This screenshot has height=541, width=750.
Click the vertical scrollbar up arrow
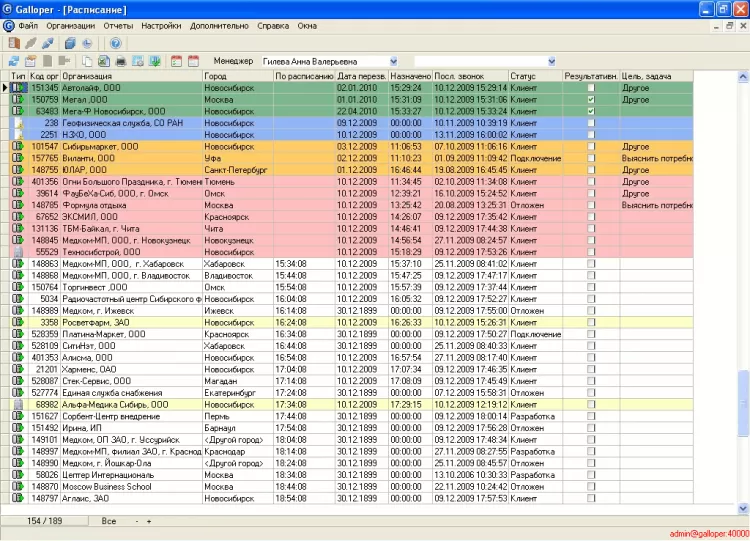click(743, 76)
